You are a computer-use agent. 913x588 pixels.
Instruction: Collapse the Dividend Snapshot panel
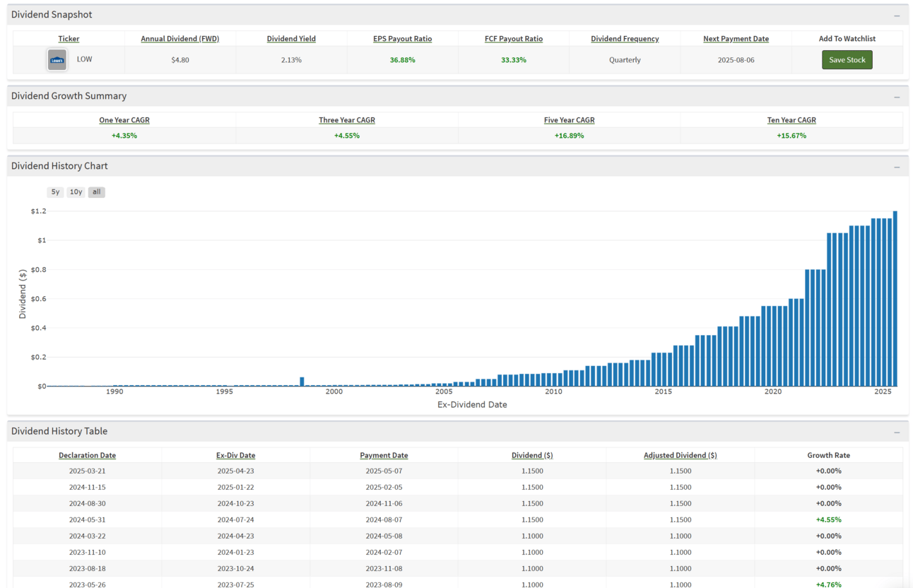click(897, 16)
